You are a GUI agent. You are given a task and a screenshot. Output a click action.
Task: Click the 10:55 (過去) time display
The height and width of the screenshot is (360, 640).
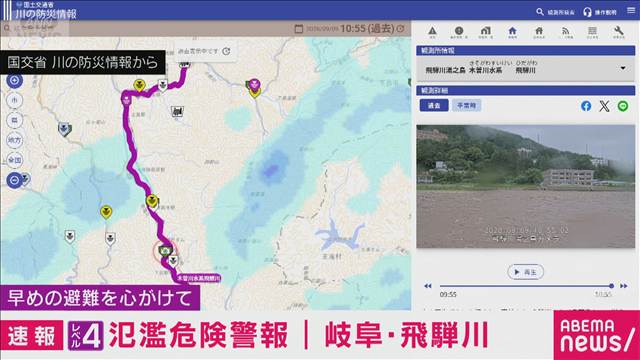[367, 29]
